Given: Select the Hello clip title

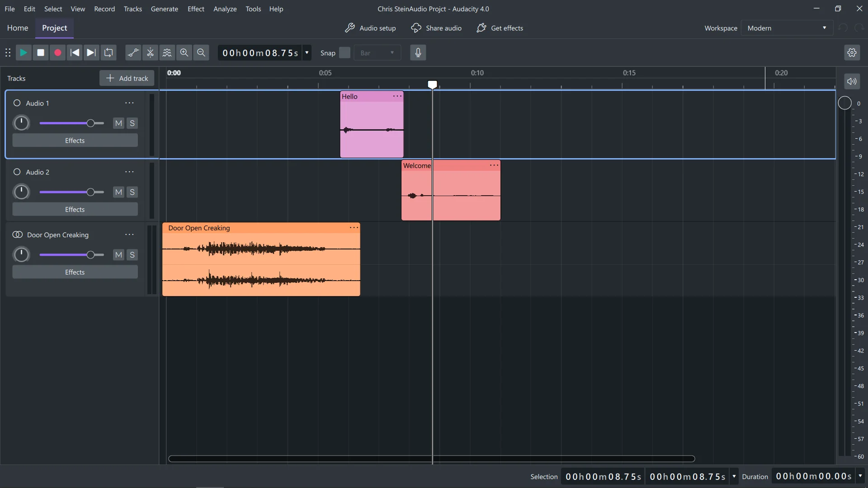Looking at the screenshot, I should (x=349, y=96).
